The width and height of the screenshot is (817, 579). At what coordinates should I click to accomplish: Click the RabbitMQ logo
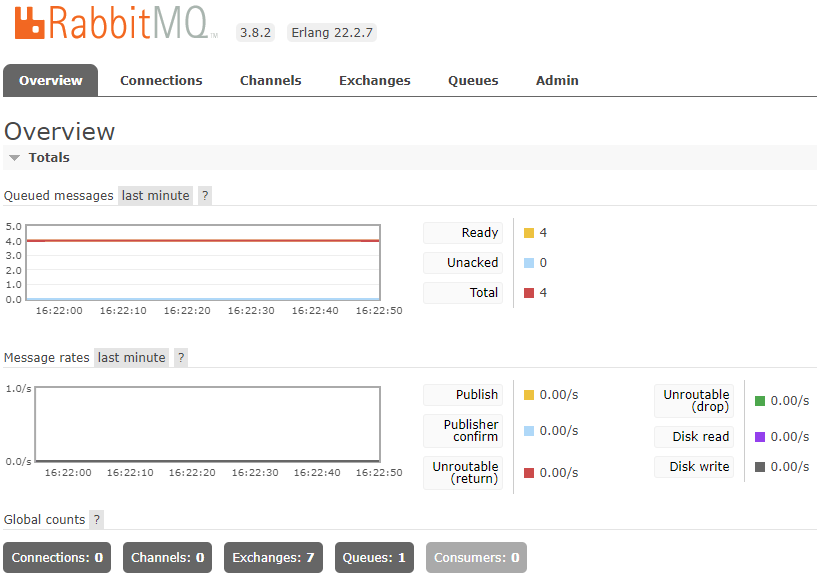click(x=116, y=23)
